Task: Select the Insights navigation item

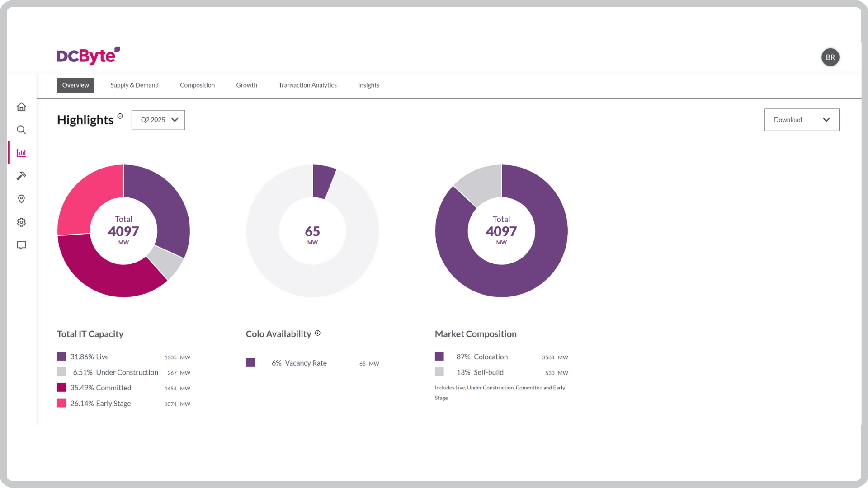Action: [368, 85]
